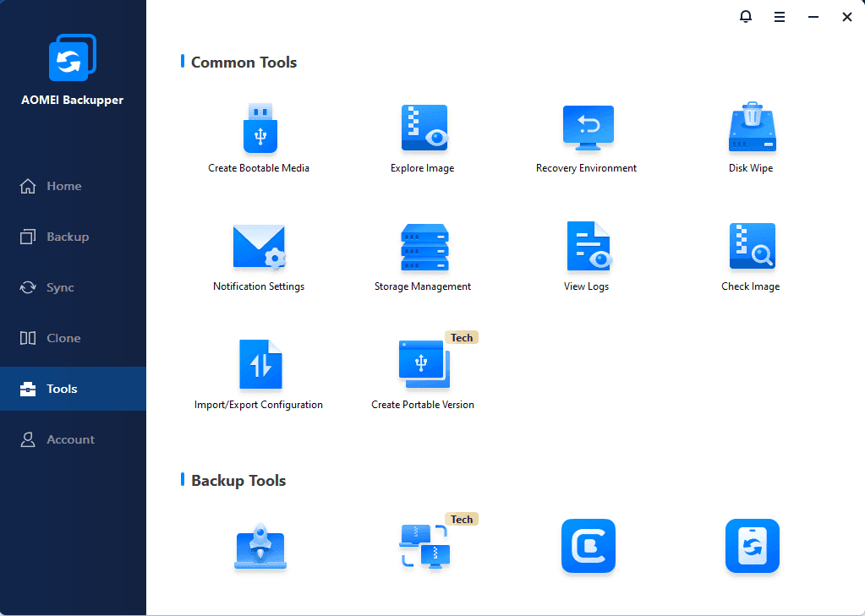Click the View Logs label
This screenshot has width=865, height=616.
(x=587, y=286)
